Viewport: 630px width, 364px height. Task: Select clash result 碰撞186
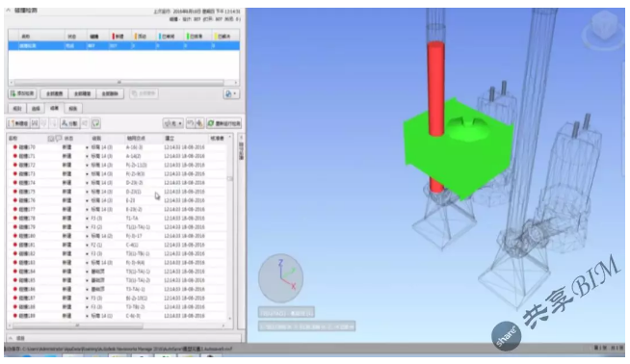pyautogui.click(x=27, y=289)
